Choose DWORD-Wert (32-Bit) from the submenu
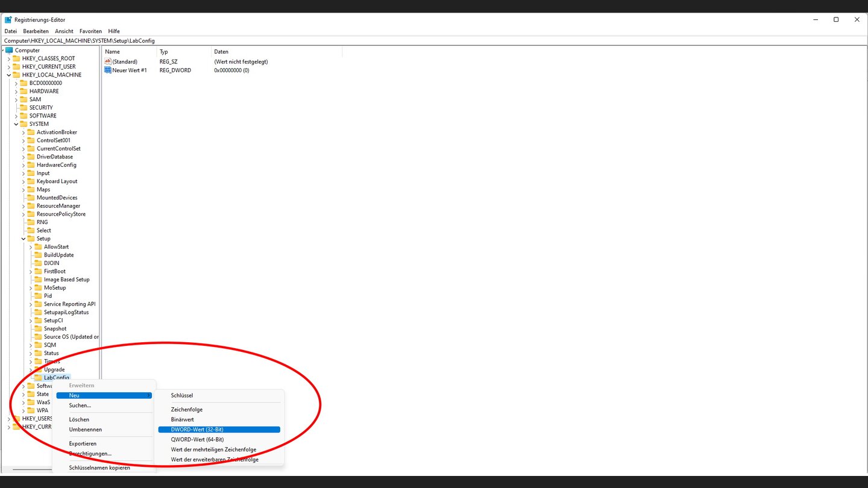Screen dimensions: 868x488 click(x=197, y=429)
